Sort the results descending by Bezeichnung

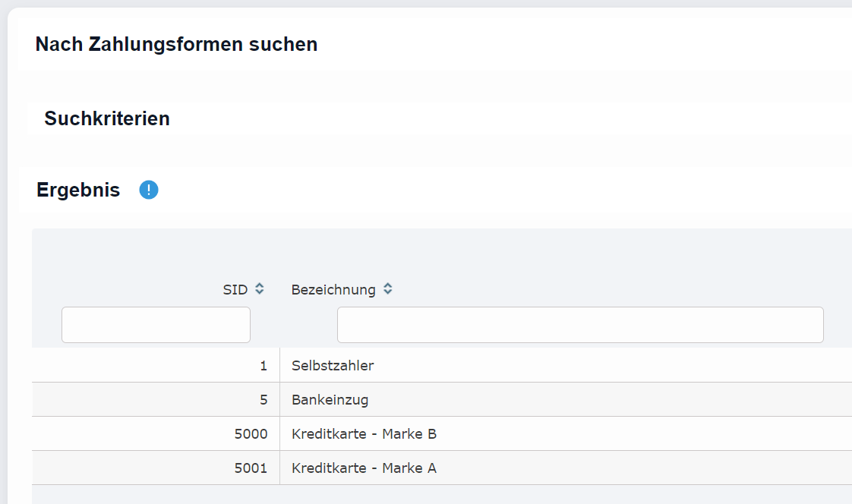(x=388, y=293)
